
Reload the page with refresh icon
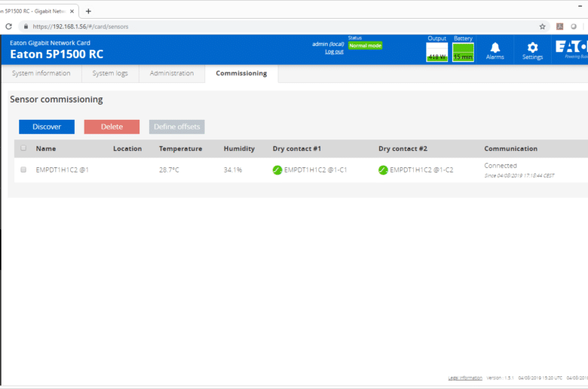coord(8,26)
